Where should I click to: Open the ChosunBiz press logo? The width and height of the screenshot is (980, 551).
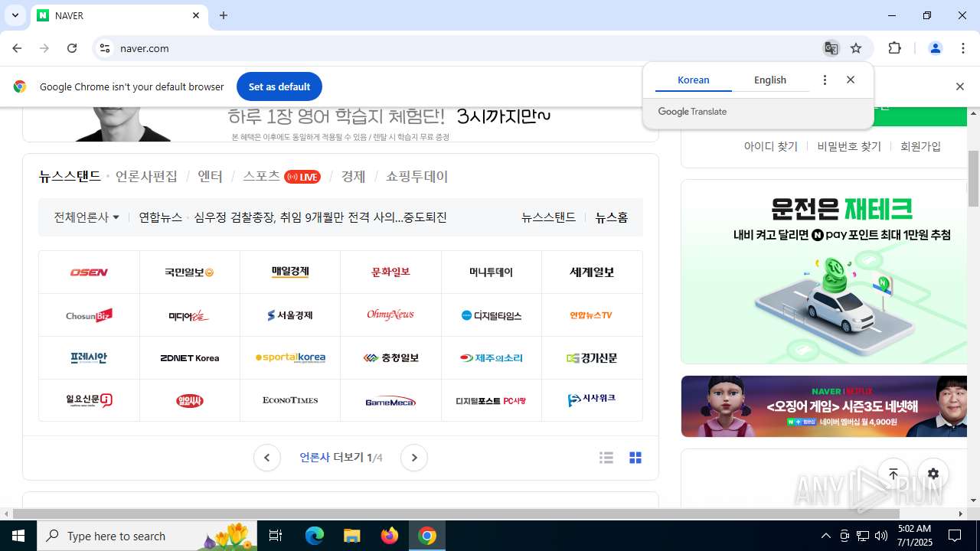(90, 315)
